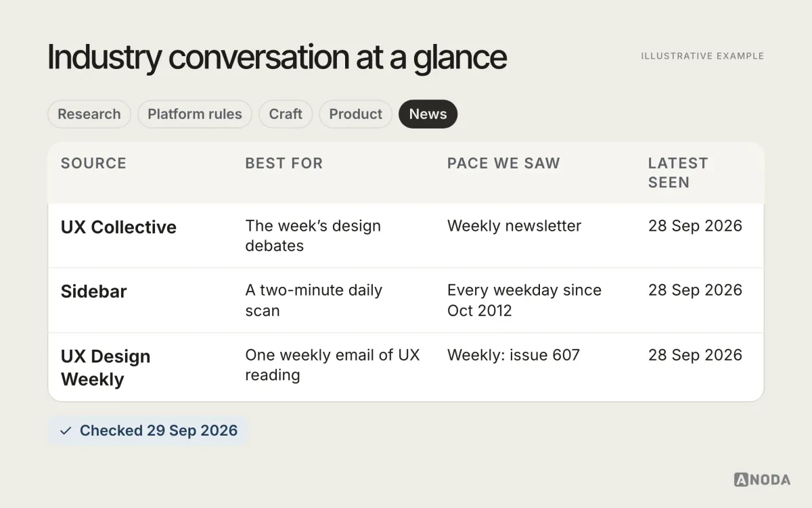Click the PACE WE SAW column header
Screen dimensions: 812x508
click(x=503, y=163)
